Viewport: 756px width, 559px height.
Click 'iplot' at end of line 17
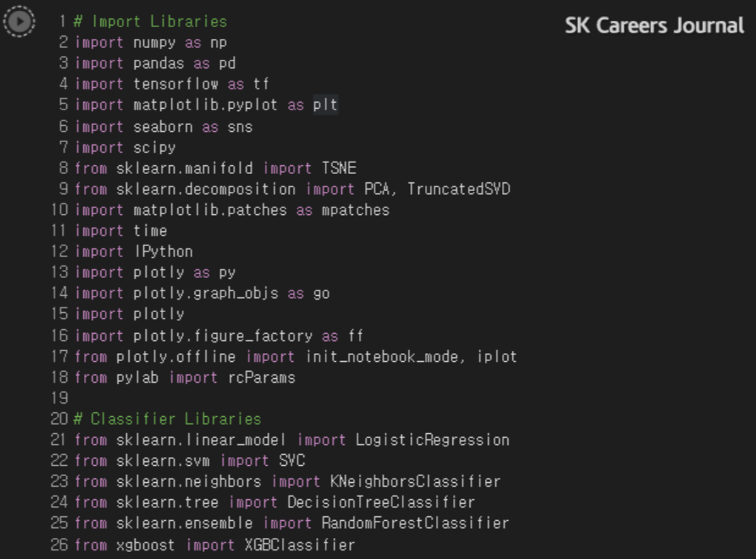coord(496,356)
